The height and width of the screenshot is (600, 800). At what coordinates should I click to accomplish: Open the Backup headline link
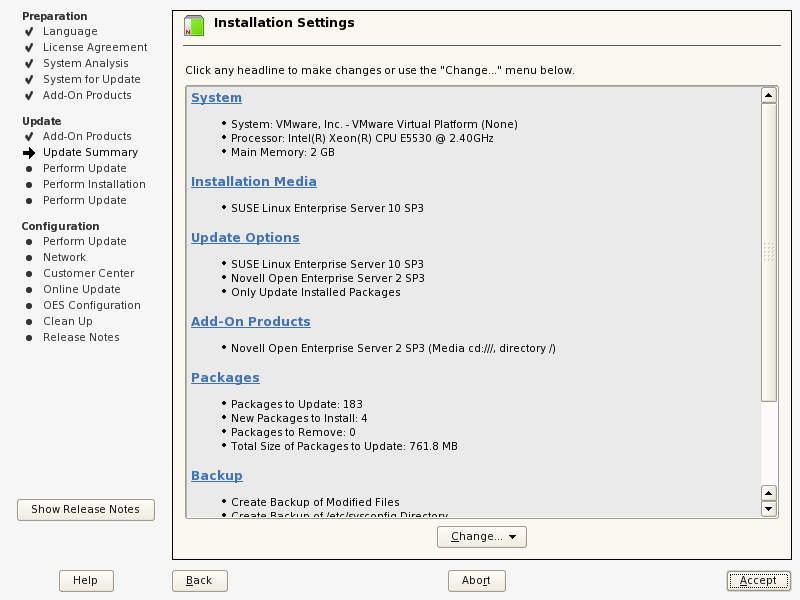(217, 476)
